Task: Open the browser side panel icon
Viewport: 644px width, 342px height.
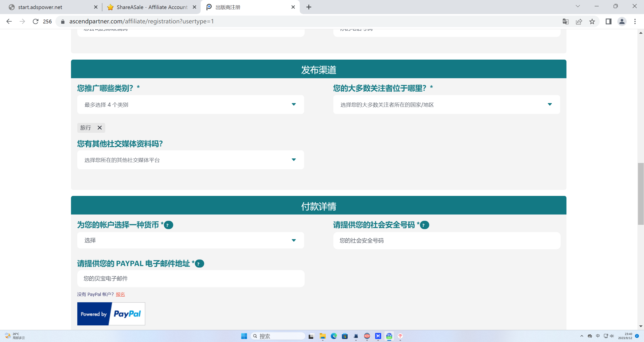Action: tap(609, 21)
